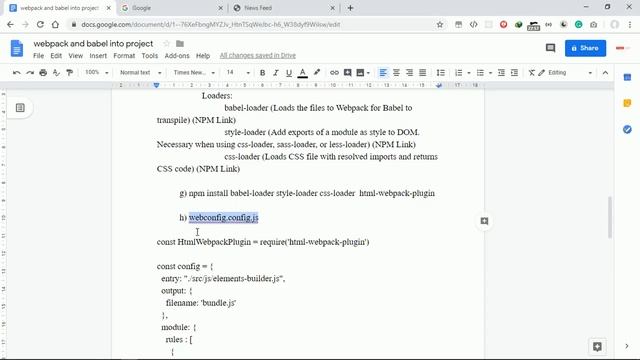Set right alignment
640x360 pixels.
[x=409, y=73]
